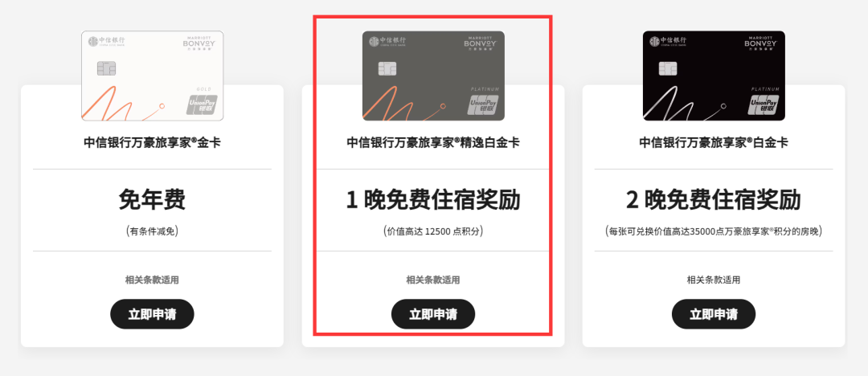The height and width of the screenshot is (376, 868).
Task: Click UnionPay logo on gold card
Action: click(x=202, y=105)
